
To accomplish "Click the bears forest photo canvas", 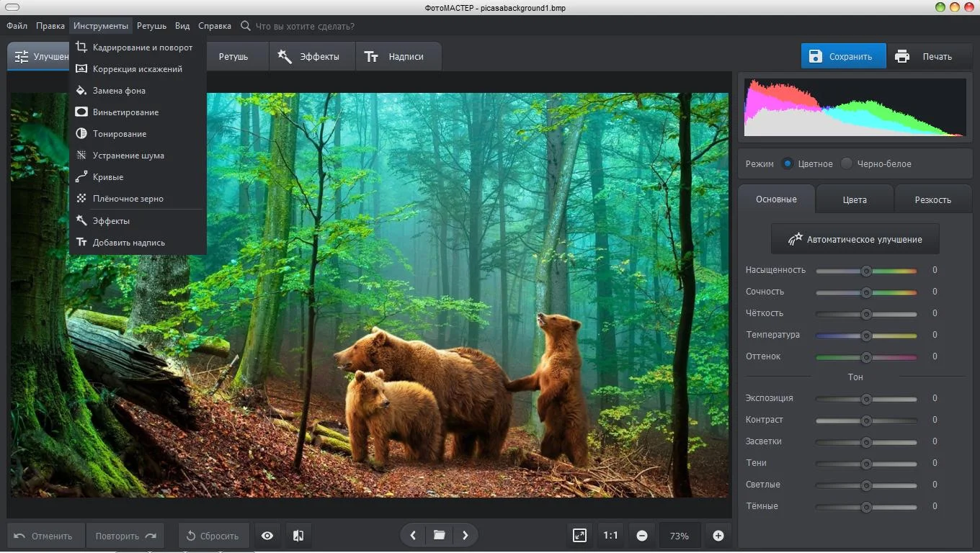I will (369, 295).
